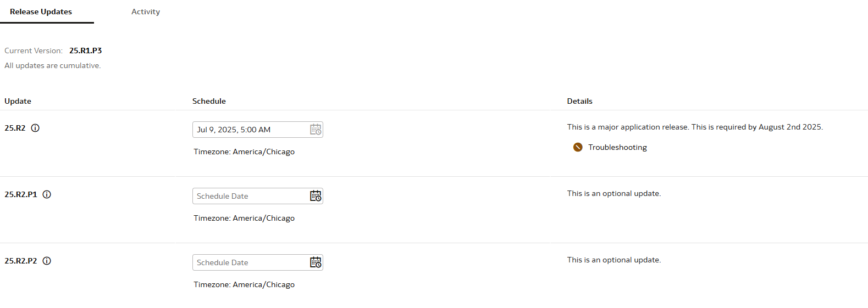
Task: Switch to the Activity tab
Action: 146,12
